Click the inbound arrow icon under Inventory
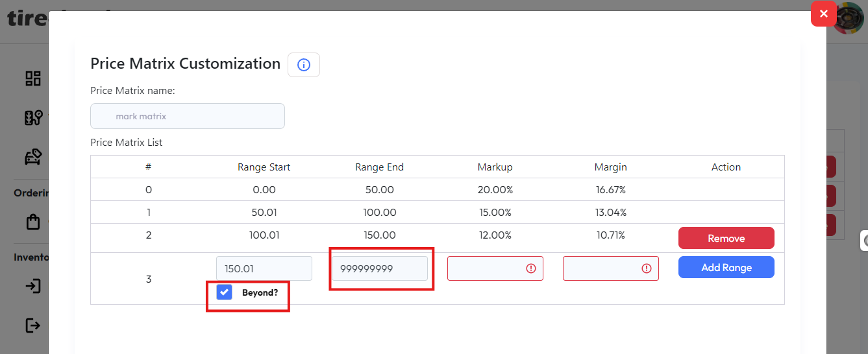Image resolution: width=868 pixels, height=354 pixels. click(33, 286)
